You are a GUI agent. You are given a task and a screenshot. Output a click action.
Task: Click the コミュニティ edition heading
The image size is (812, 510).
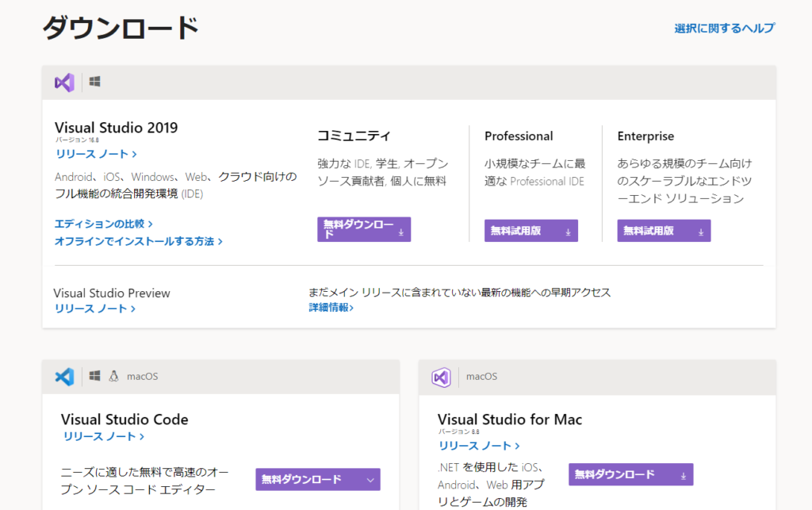pyautogui.click(x=354, y=136)
